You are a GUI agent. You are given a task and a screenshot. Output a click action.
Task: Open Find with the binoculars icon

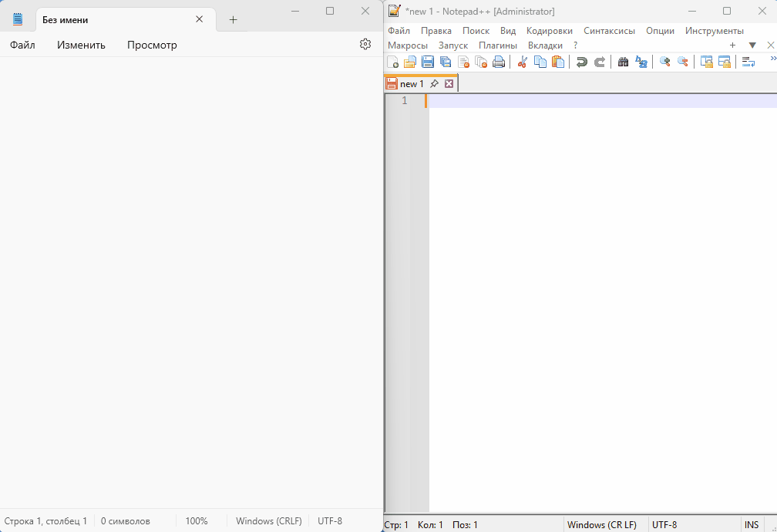coord(623,62)
